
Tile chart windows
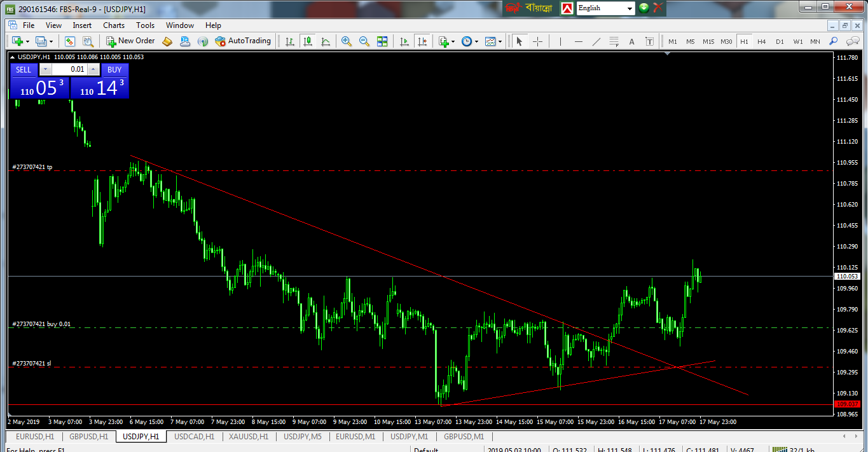pyautogui.click(x=382, y=41)
